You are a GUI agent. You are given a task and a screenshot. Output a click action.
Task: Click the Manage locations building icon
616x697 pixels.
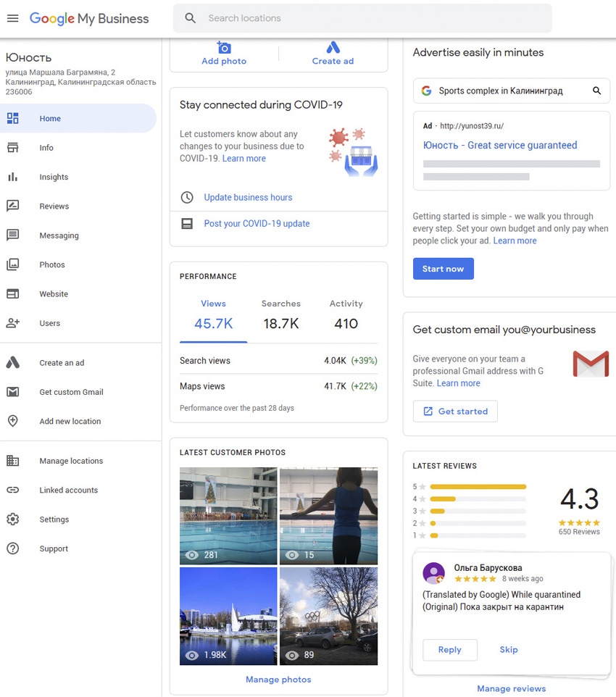pos(13,461)
